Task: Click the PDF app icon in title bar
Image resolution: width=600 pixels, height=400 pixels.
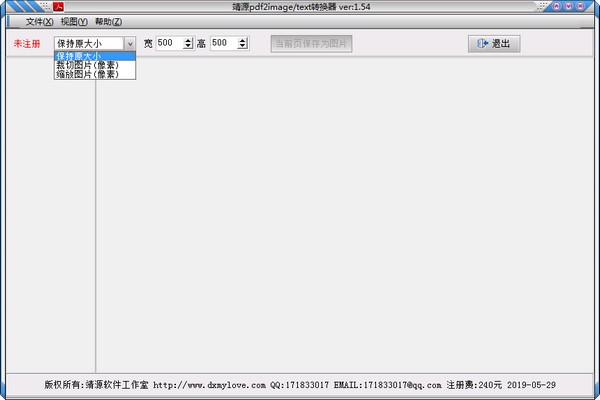Action: (58, 6)
